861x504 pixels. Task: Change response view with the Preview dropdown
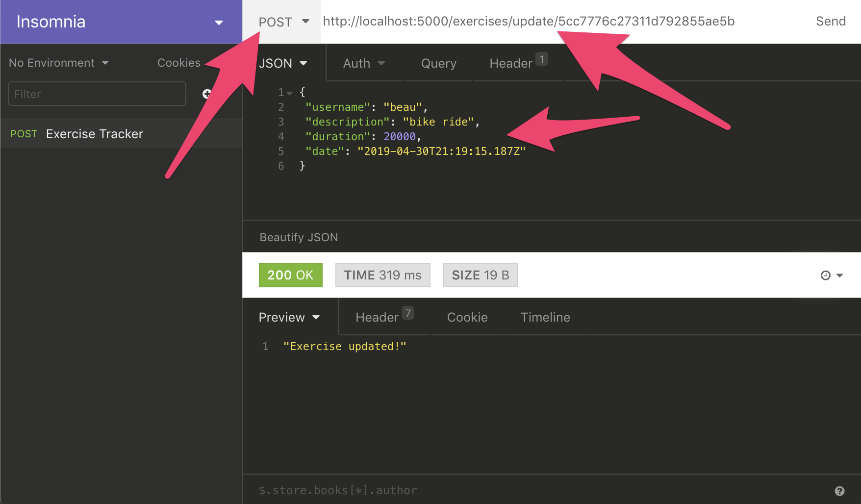click(289, 317)
